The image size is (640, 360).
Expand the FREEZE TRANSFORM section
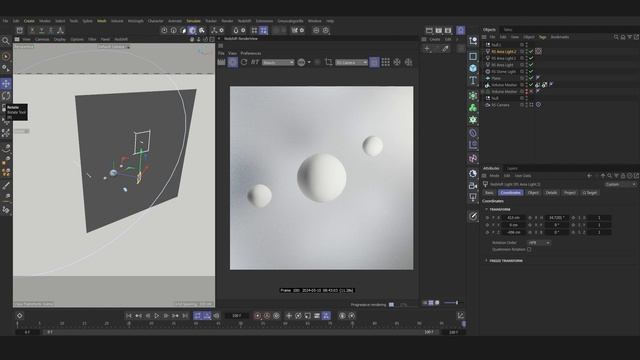pyautogui.click(x=487, y=260)
